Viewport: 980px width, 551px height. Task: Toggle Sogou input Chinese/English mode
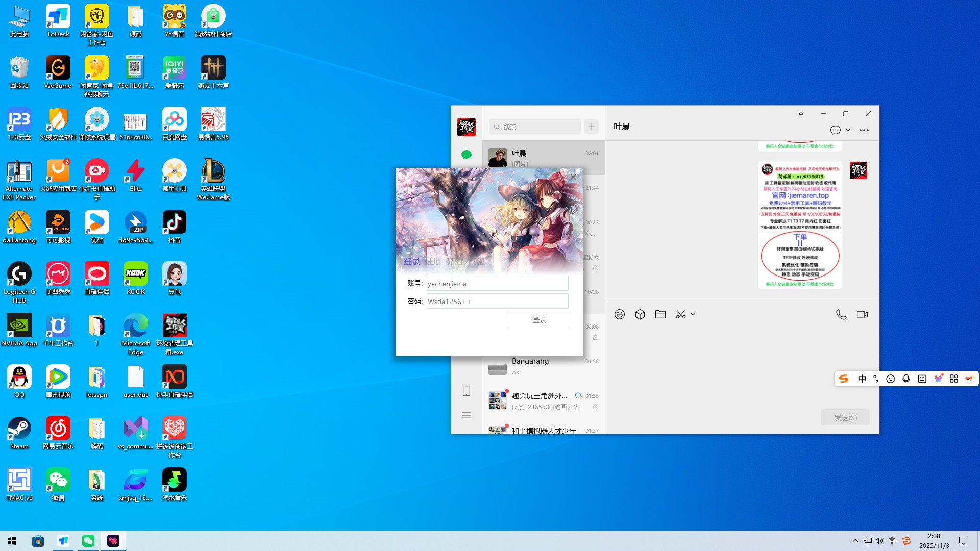pos(862,379)
